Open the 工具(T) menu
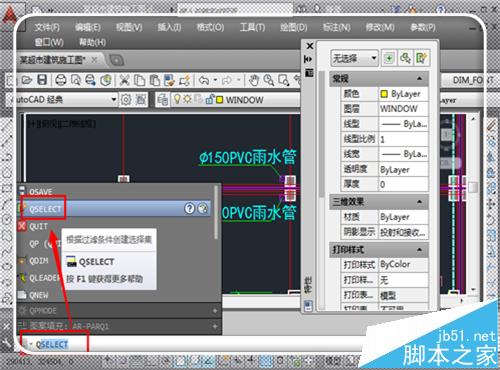The height and width of the screenshot is (370, 500). 252,27
